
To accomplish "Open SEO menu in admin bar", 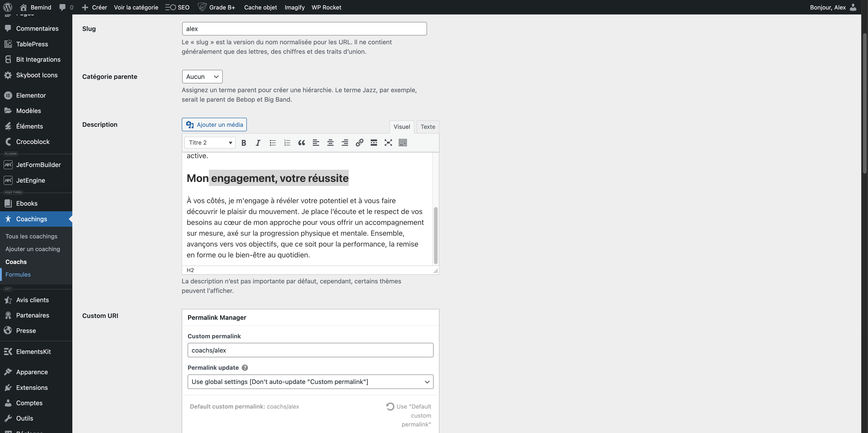I will (177, 7).
